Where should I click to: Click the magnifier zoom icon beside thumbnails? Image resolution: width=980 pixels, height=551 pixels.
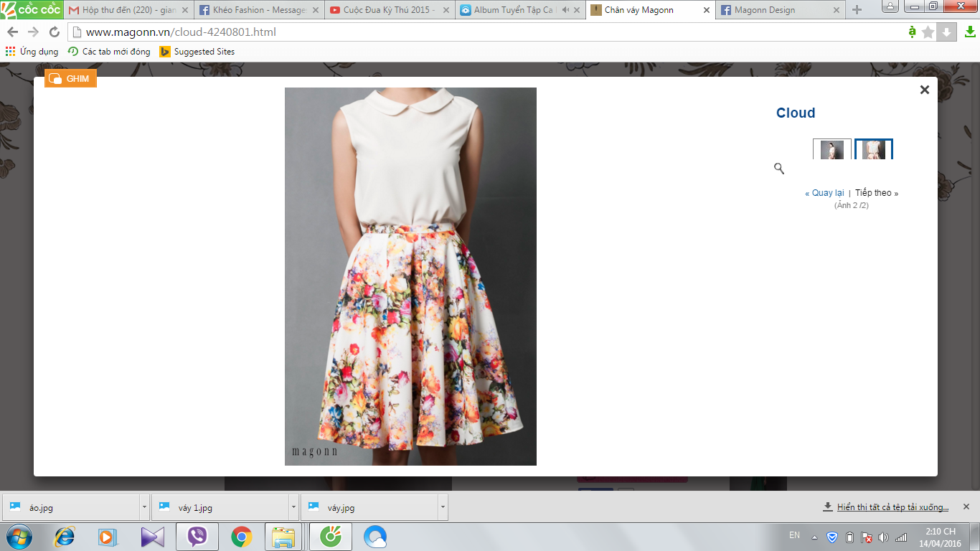coord(779,169)
